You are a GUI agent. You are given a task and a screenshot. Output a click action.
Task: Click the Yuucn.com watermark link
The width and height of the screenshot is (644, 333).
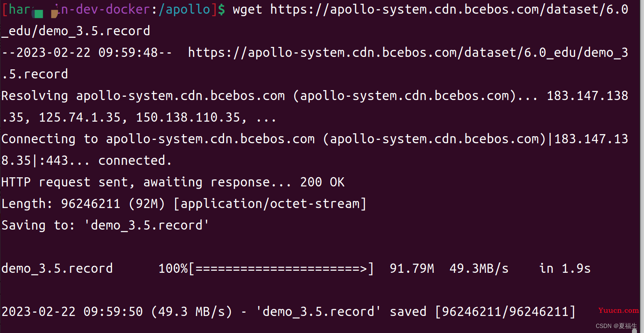tap(618, 311)
